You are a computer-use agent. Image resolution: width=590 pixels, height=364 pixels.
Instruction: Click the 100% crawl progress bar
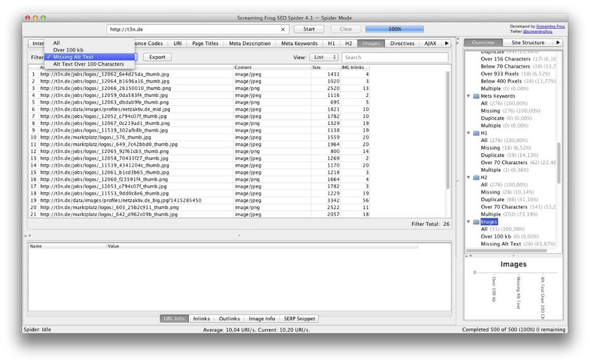[395, 29]
